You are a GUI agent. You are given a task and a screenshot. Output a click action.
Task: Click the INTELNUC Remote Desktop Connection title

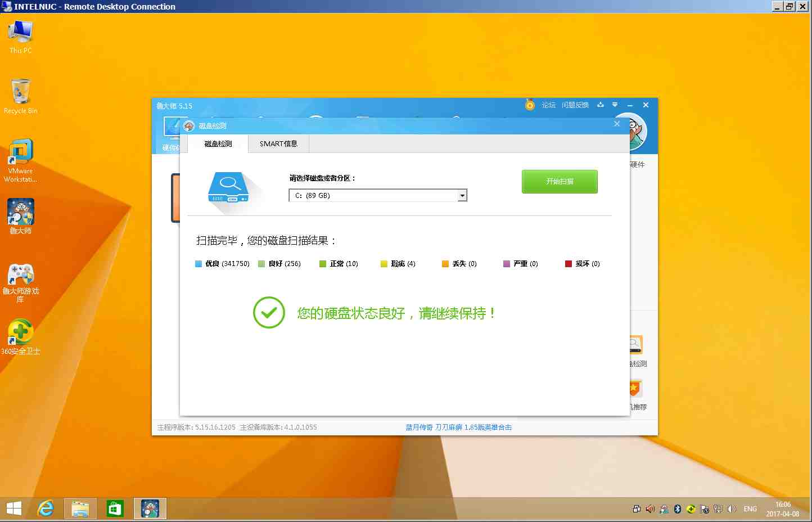(x=94, y=7)
